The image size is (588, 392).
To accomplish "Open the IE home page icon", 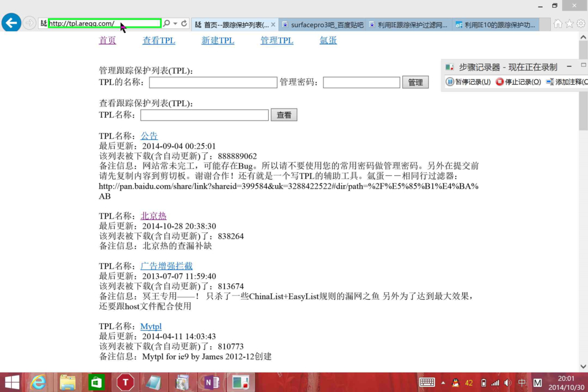I will [558, 24].
